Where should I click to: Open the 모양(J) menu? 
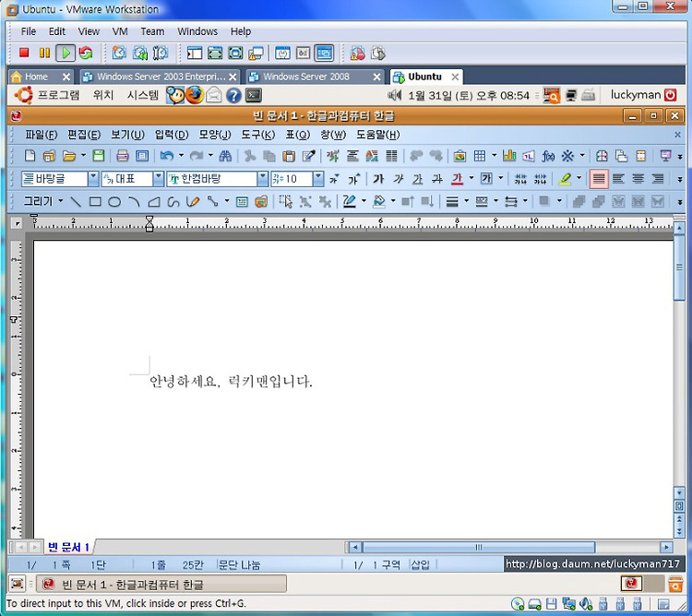click(x=214, y=135)
